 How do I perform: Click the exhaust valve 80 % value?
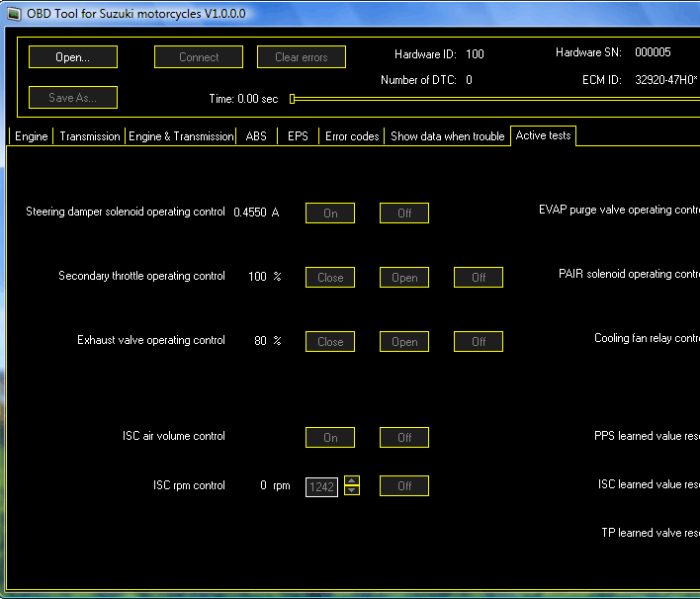click(x=268, y=341)
